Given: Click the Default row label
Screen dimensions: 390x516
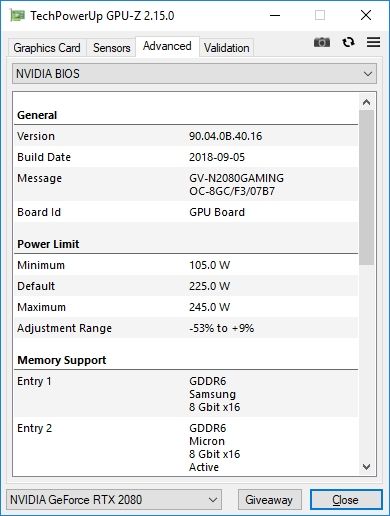Looking at the screenshot, I should (x=36, y=286).
